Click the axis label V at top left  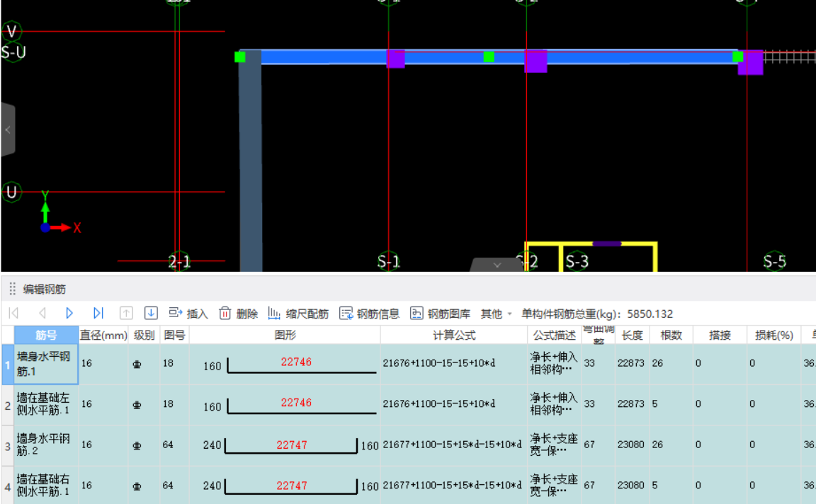11,31
